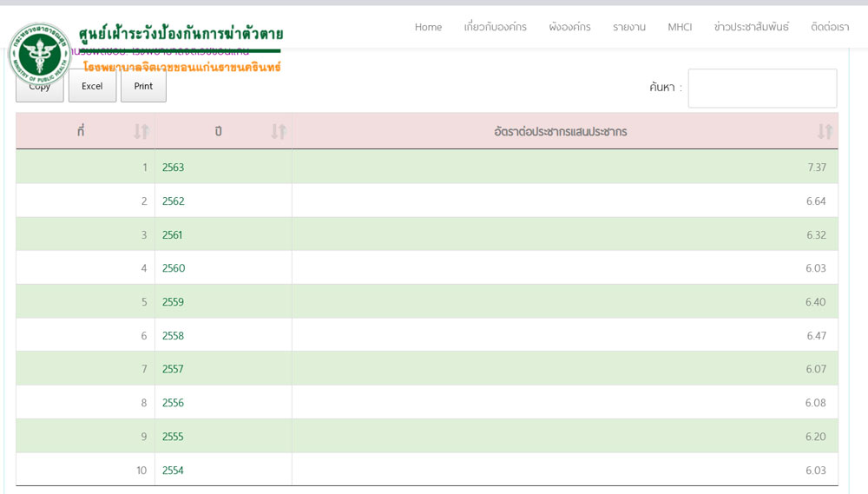Click rate value 7.37
This screenshot has height=494, width=868.
[817, 168]
